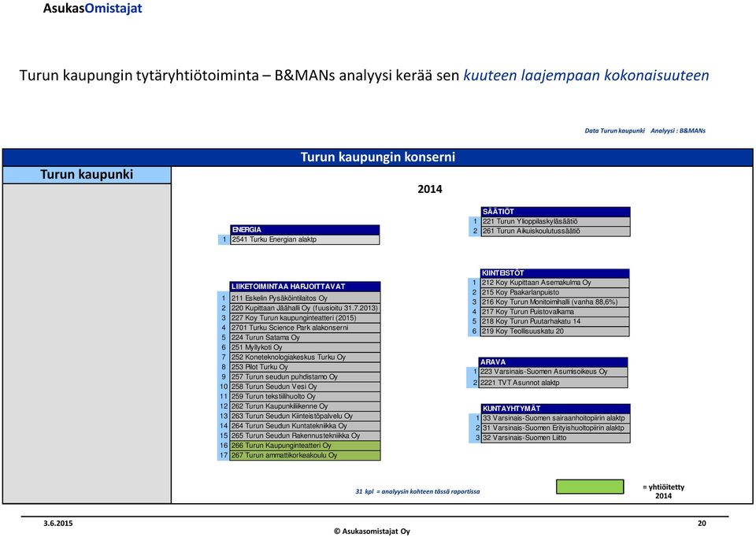
Task: Click 'Data Turun kaupunki Analyysi: B&MANs' credit
Action: coord(645,131)
